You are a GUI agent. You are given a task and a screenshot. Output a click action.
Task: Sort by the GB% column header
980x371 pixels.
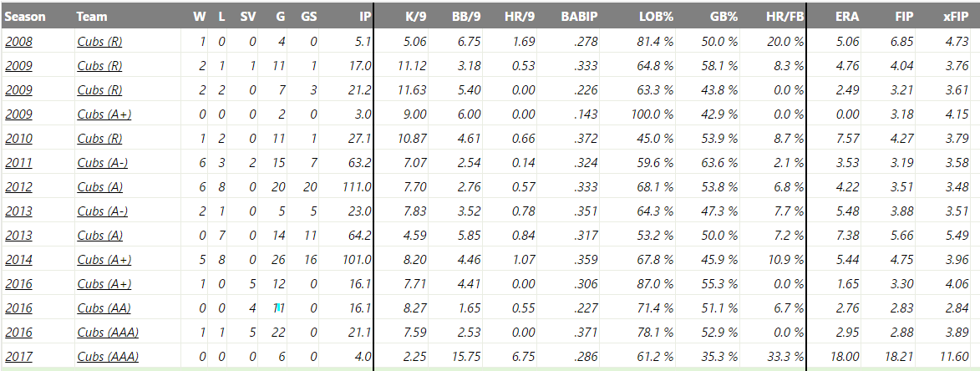tap(724, 16)
